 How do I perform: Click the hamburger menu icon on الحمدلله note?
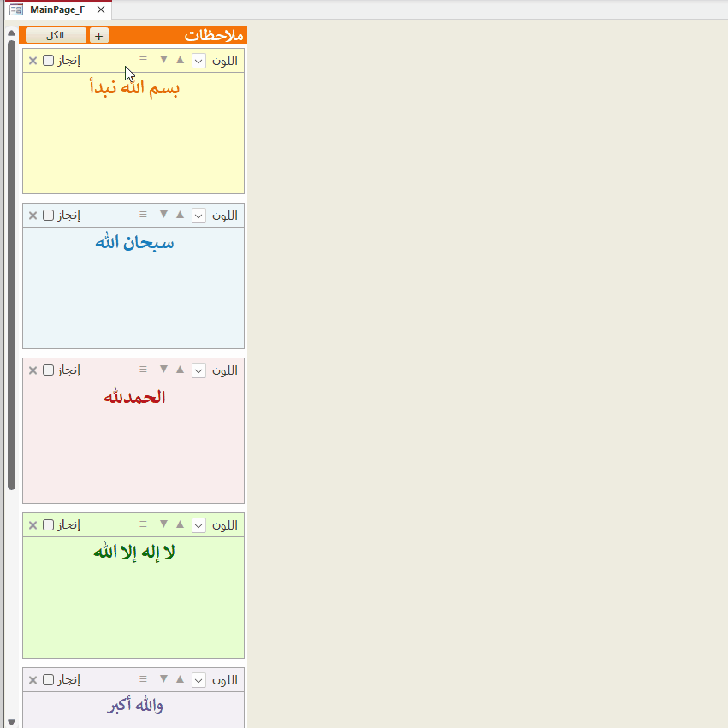pyautogui.click(x=143, y=370)
